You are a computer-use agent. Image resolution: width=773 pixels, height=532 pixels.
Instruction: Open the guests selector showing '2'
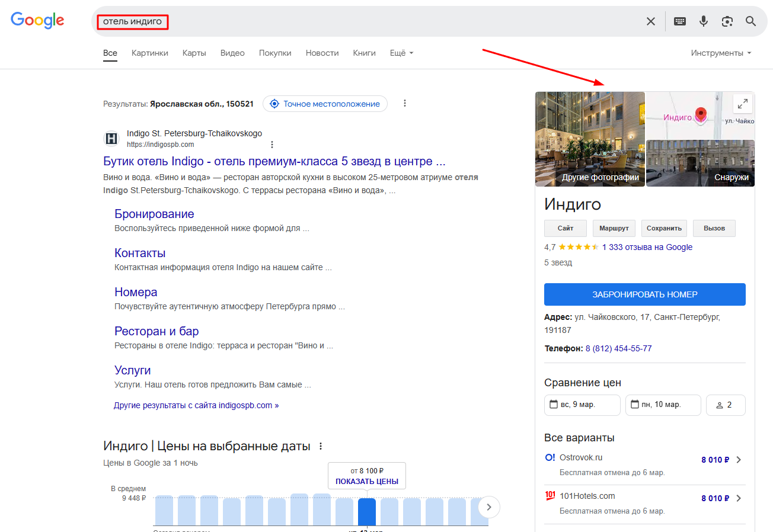726,405
